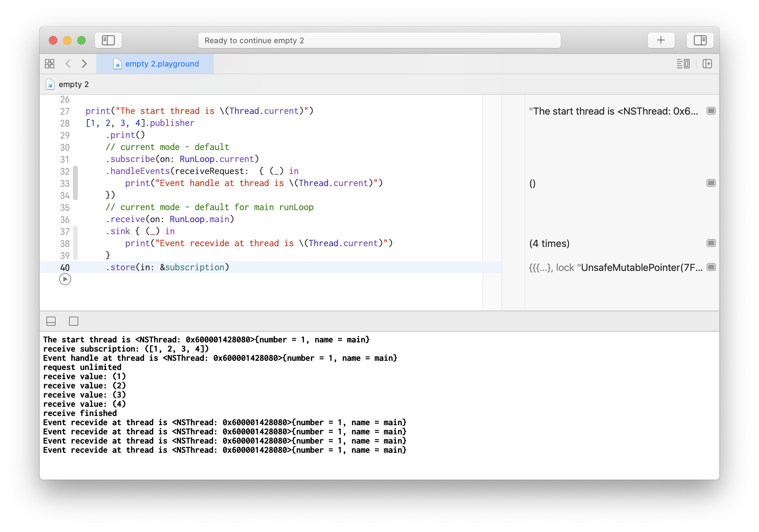Navigate back using the back arrow
Image resolution: width=759 pixels, height=532 pixels.
[68, 63]
